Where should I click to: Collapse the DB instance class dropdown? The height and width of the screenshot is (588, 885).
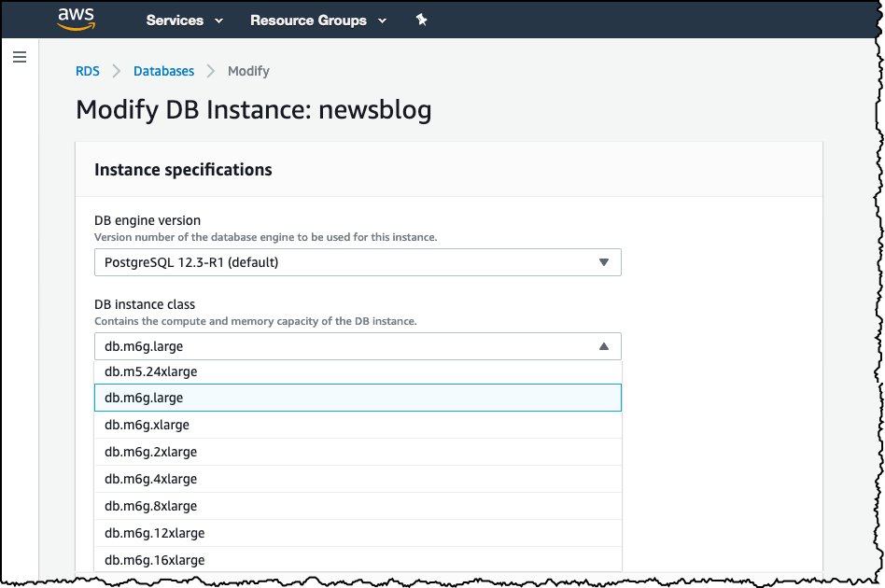point(358,346)
